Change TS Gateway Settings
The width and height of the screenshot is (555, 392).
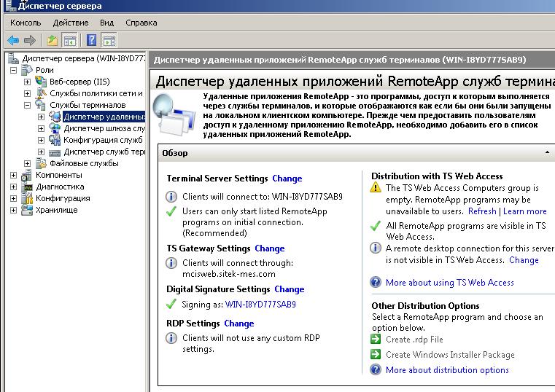pyautogui.click(x=270, y=248)
